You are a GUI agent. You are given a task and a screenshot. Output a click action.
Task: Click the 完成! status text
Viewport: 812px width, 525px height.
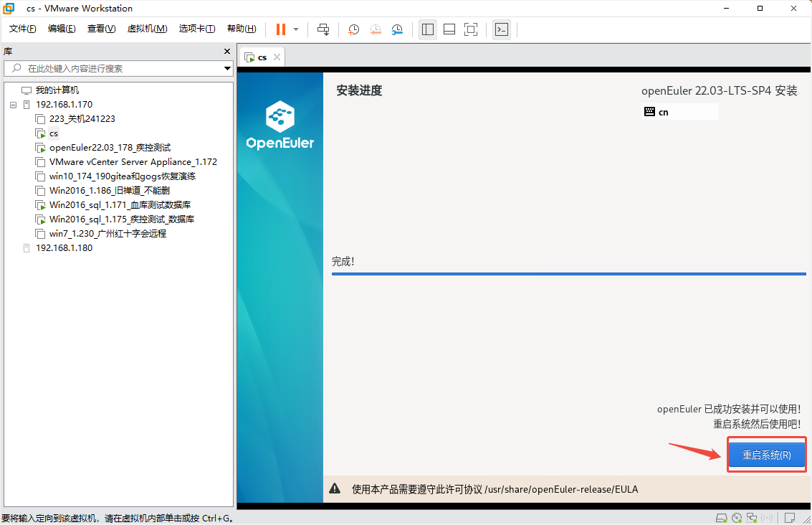343,262
